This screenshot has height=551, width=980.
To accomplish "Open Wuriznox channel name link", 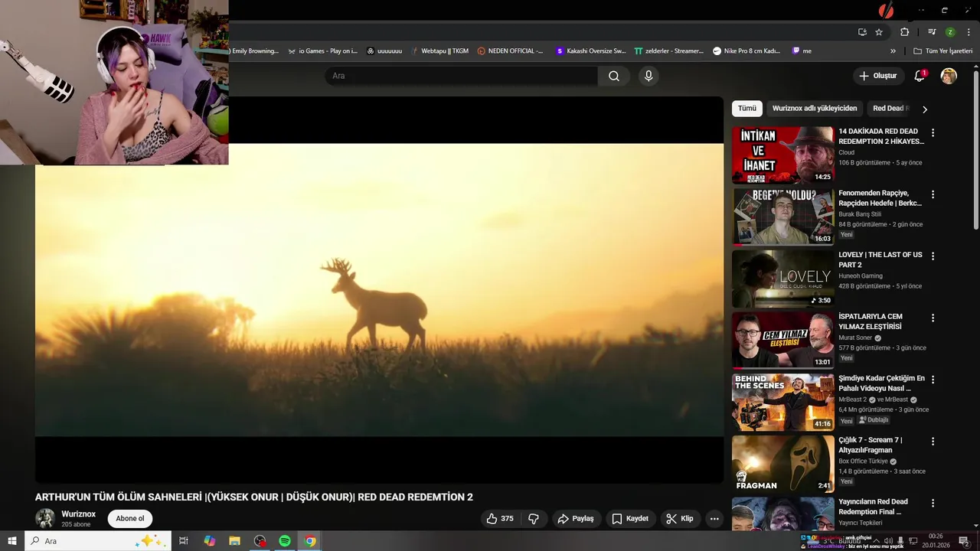I will point(78,514).
